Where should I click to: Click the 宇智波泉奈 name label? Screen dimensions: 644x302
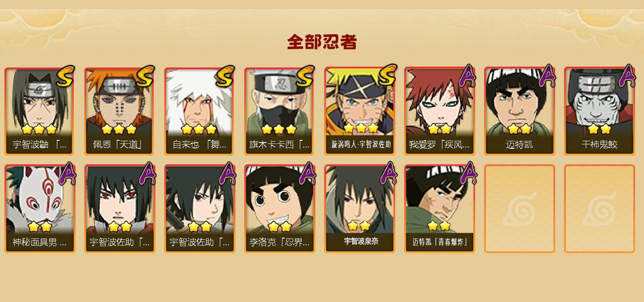tap(361, 241)
